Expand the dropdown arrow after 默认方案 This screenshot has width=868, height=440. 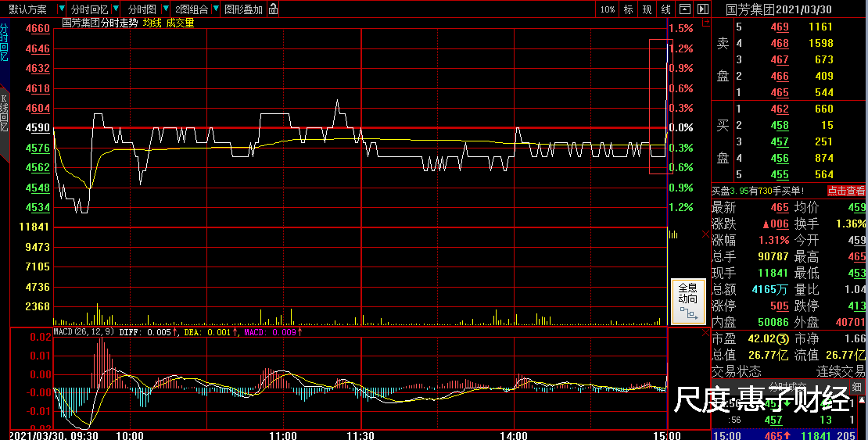click(62, 9)
